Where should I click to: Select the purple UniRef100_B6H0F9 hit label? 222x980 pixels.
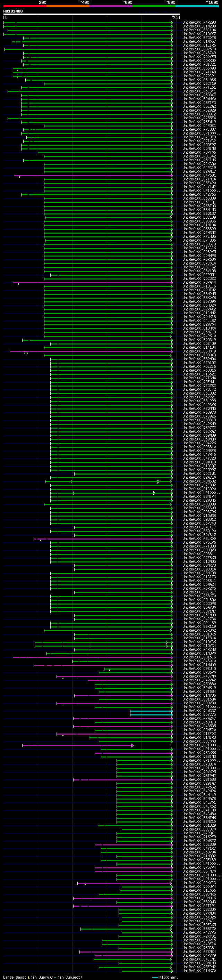point(199,351)
